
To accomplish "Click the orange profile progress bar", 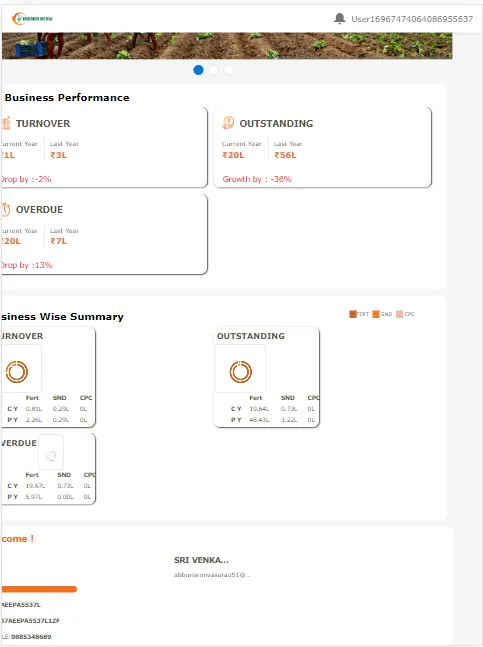I will (39, 589).
